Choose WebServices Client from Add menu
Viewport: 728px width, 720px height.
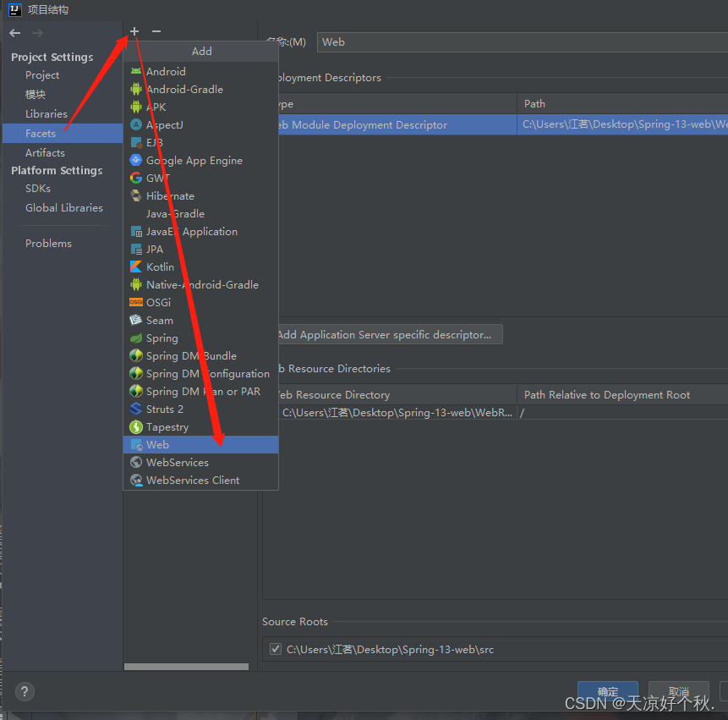pos(200,480)
